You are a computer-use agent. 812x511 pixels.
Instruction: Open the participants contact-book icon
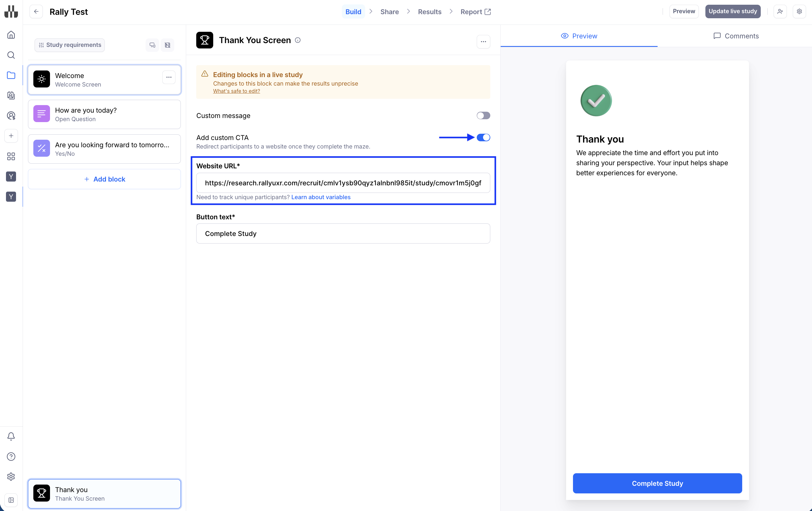coord(11,96)
